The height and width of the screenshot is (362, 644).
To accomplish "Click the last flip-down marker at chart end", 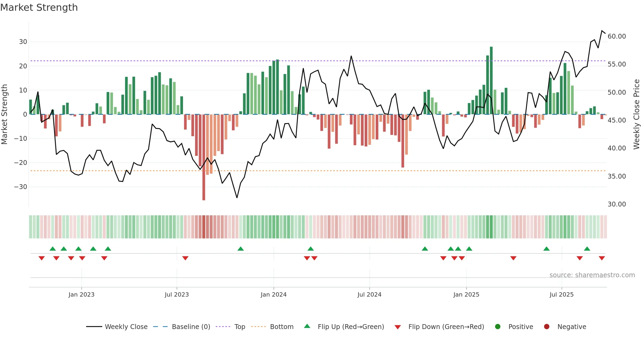I will click(602, 258).
